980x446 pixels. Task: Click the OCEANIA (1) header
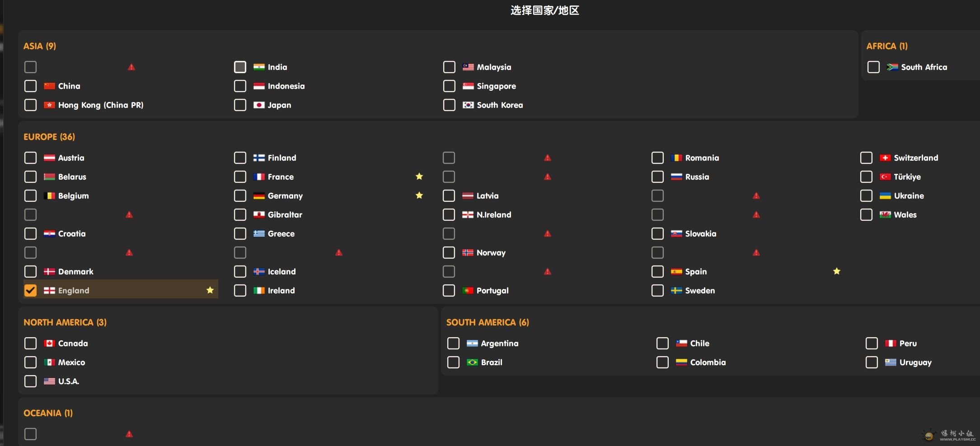pos(48,413)
